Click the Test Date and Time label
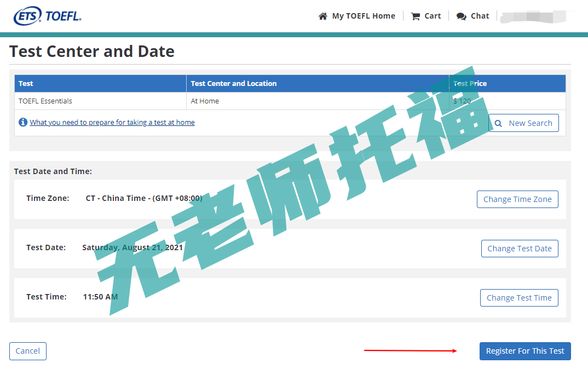The image size is (588, 392). pyautogui.click(x=53, y=171)
